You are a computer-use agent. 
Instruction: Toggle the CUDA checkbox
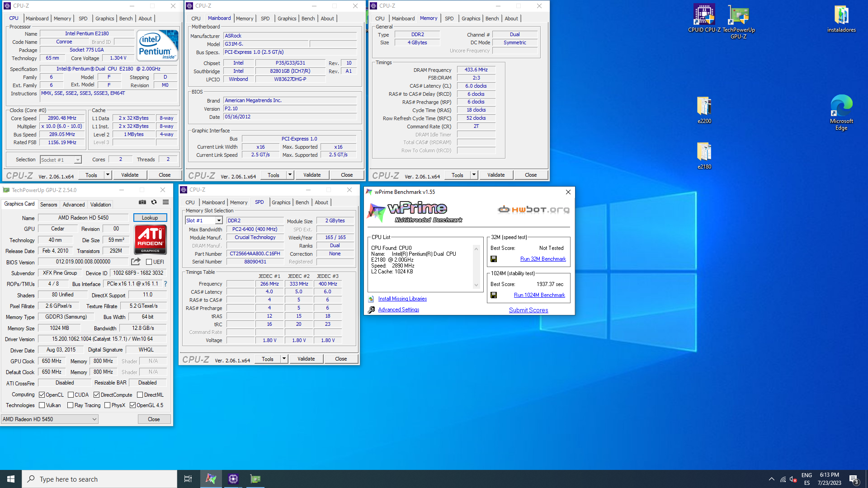71,395
